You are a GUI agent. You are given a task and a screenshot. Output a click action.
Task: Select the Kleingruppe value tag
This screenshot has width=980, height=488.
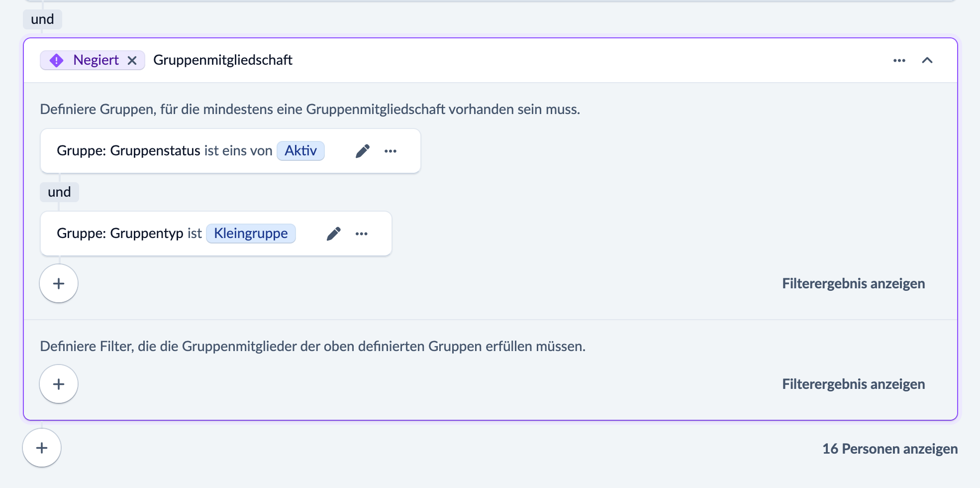251,233
